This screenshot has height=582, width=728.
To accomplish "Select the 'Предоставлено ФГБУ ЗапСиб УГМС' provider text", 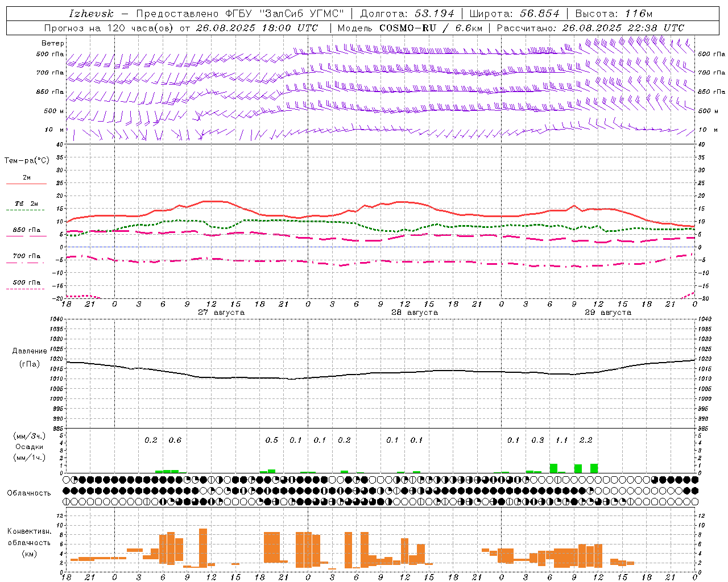I will (x=240, y=14).
